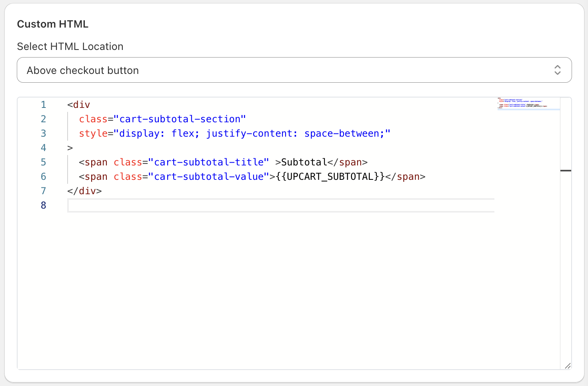This screenshot has height=386, width=588.
Task: Open the Select HTML Location dropdown
Action: point(294,70)
